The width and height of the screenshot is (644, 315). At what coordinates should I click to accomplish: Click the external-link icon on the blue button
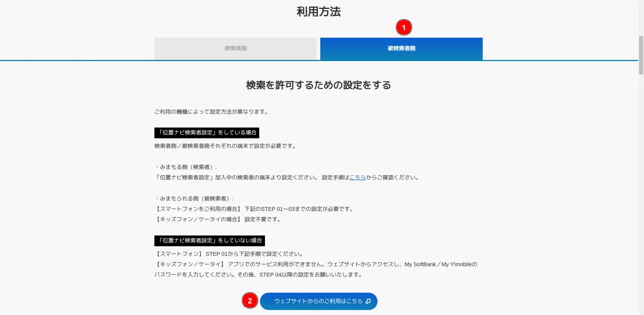click(368, 301)
